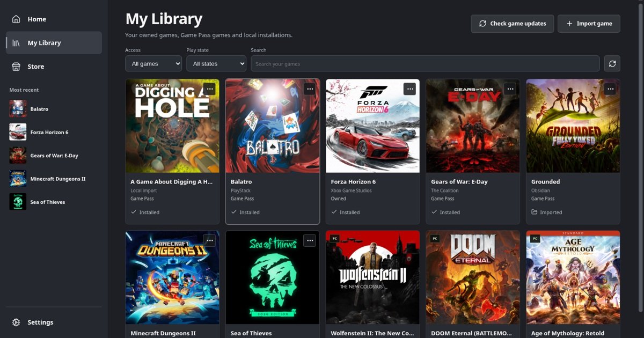This screenshot has width=644, height=338.
Task: Select My Library in the sidebar
Action: (54, 43)
